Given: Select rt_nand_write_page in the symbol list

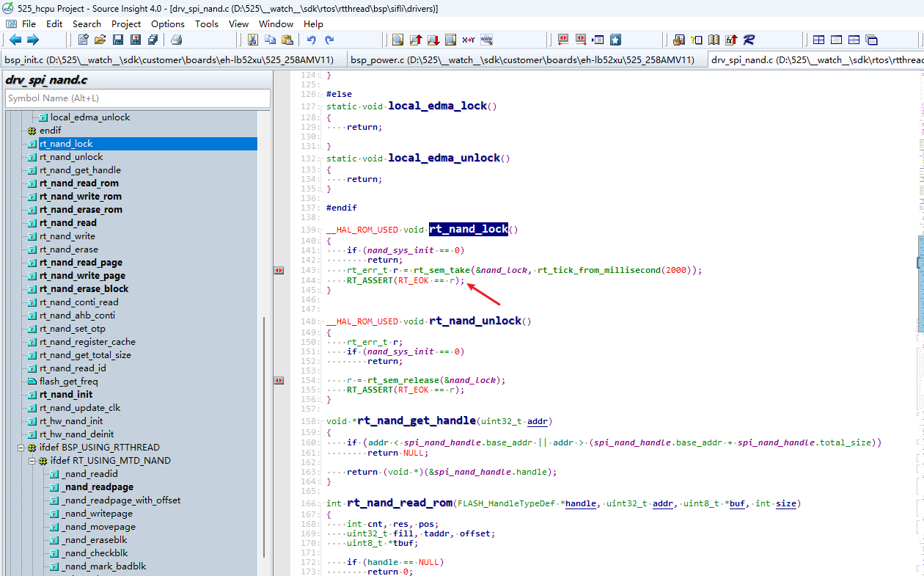Looking at the screenshot, I should (x=82, y=276).
